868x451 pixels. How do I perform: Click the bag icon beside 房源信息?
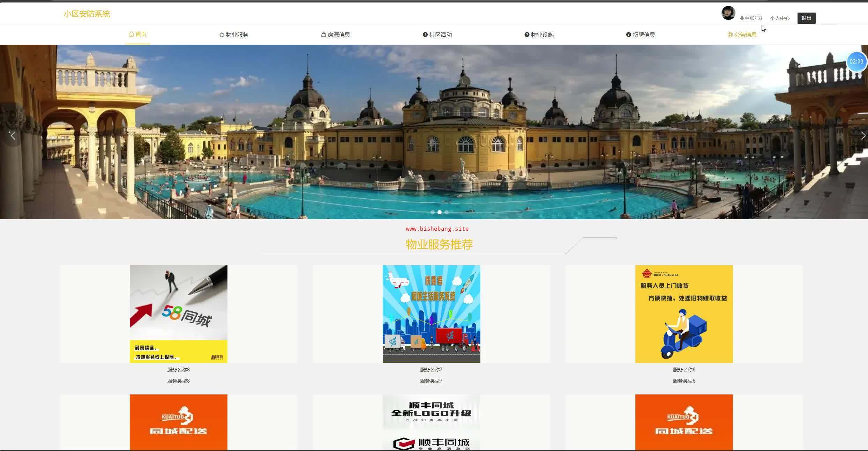coord(323,35)
